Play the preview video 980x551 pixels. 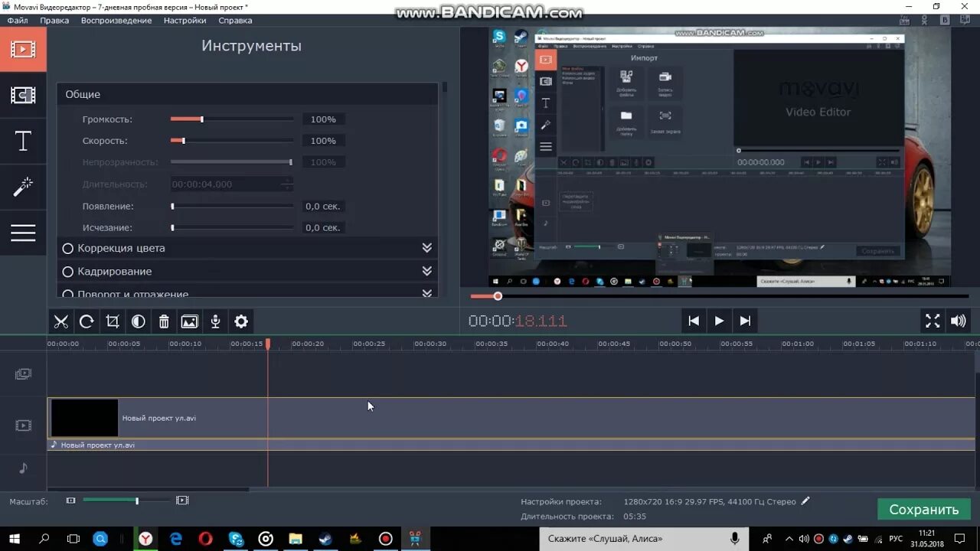pos(719,321)
